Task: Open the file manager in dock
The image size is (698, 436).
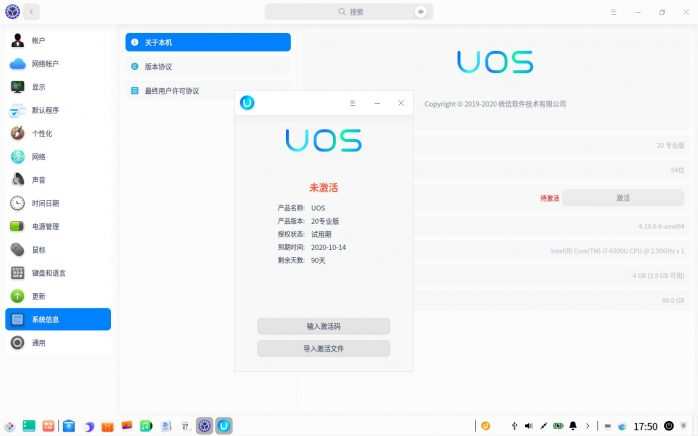Action: point(69,426)
